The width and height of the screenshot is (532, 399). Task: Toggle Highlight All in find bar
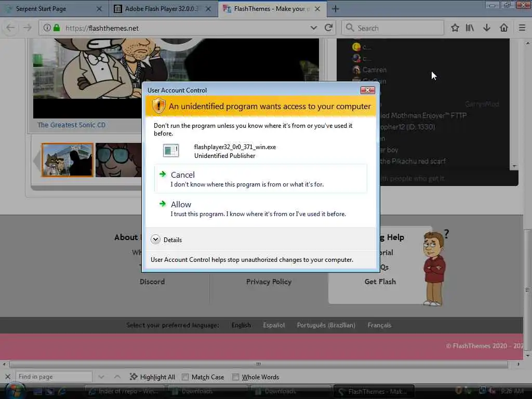152,377
